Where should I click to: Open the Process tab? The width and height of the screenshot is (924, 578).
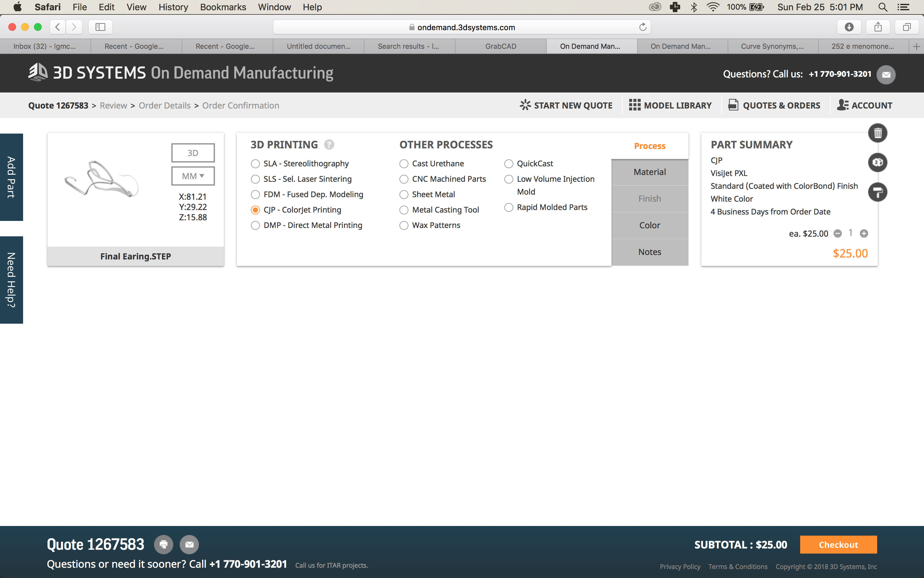649,146
